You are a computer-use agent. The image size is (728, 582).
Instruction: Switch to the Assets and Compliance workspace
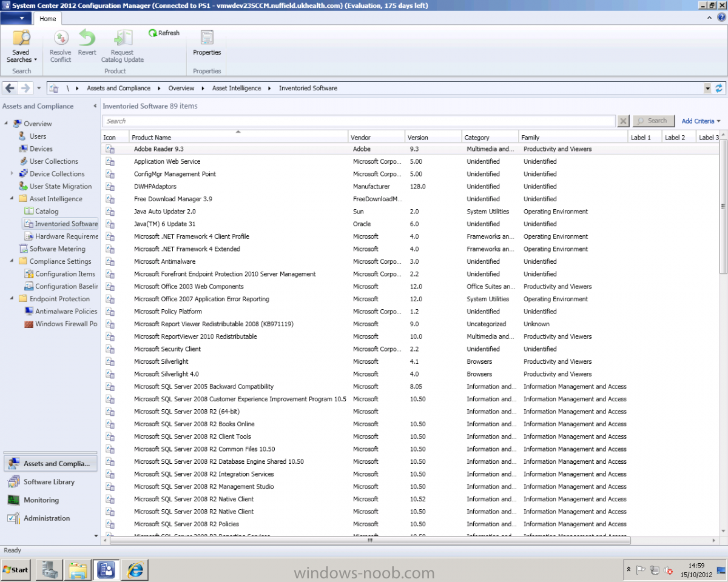coord(50,464)
